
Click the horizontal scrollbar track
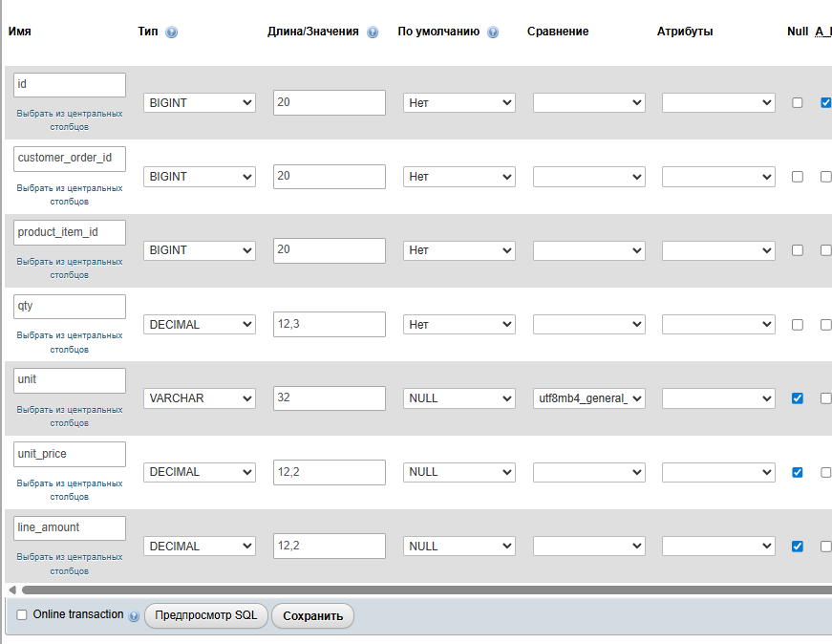[420, 590]
